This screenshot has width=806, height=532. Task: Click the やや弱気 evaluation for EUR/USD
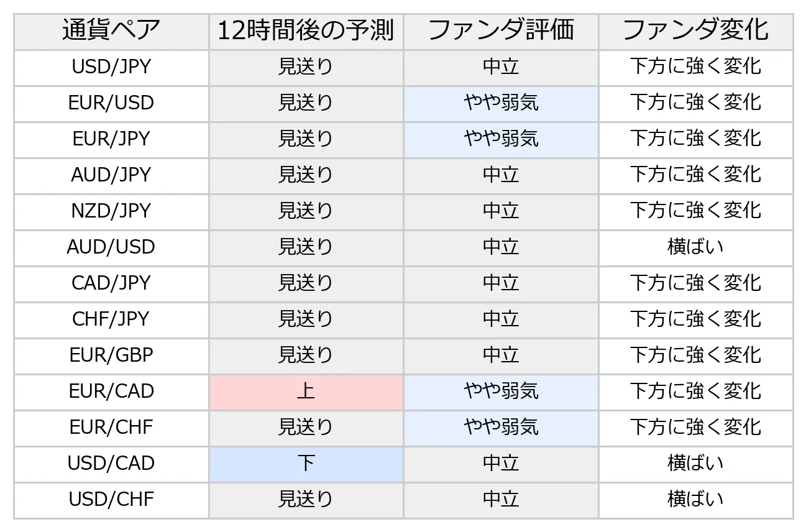coord(501,103)
